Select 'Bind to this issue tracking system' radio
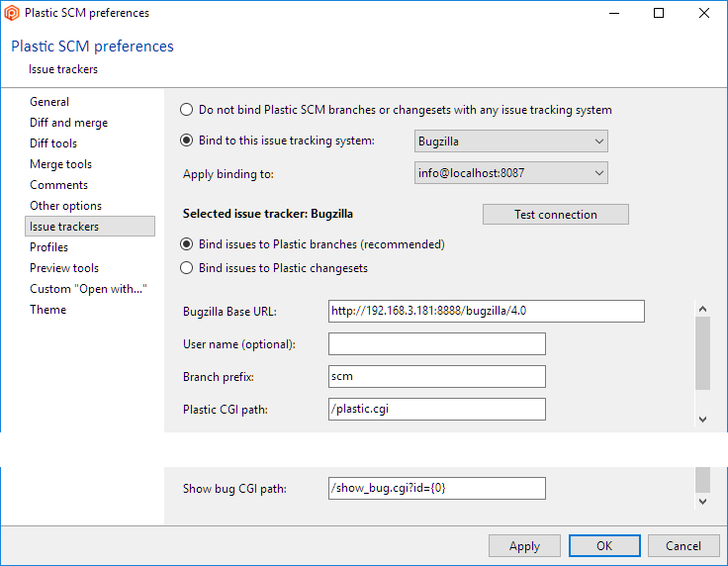 coord(186,141)
